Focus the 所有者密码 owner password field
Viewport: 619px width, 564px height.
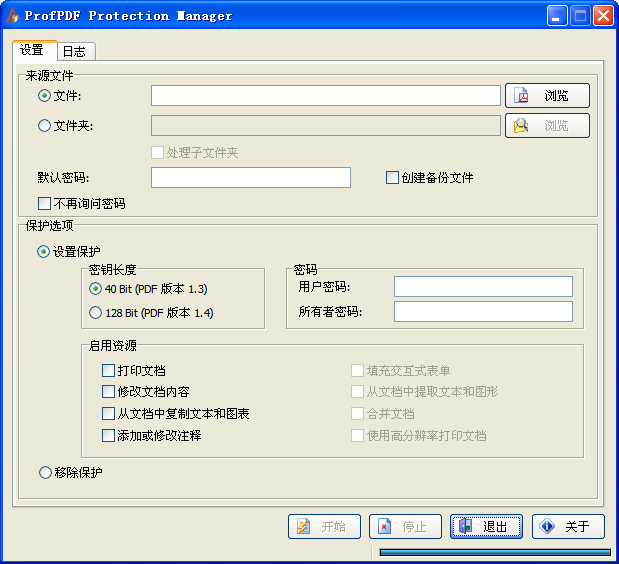point(483,312)
